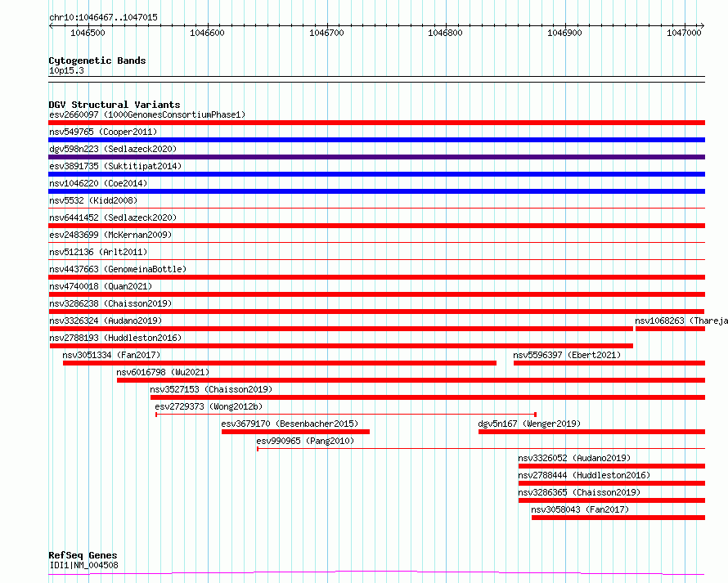Click the magenta IDI1 gene line
The width and height of the screenshot is (728, 583).
coord(376,572)
